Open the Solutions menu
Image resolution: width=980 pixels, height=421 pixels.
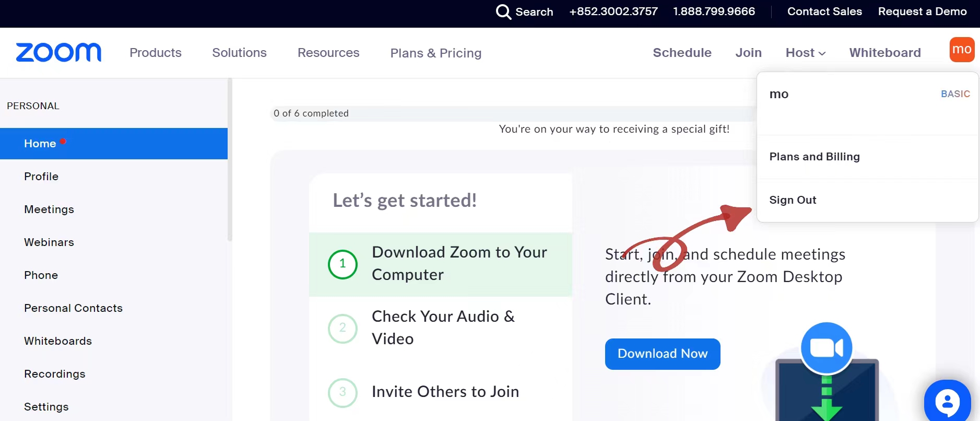click(x=239, y=53)
